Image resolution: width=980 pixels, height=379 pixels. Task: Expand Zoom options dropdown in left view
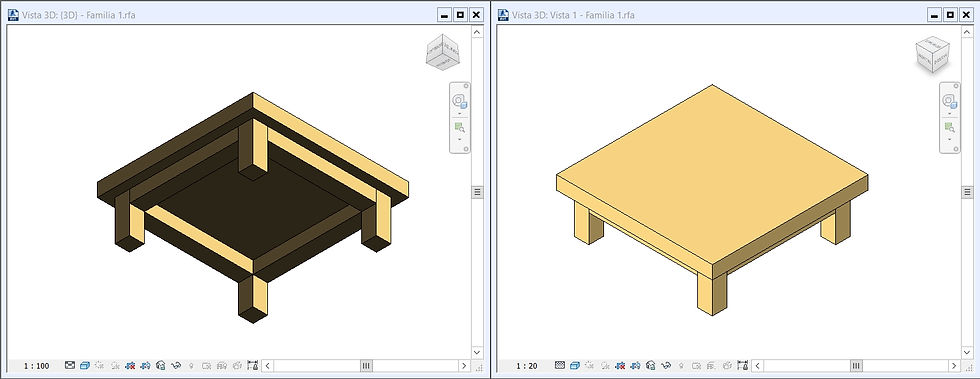460,140
